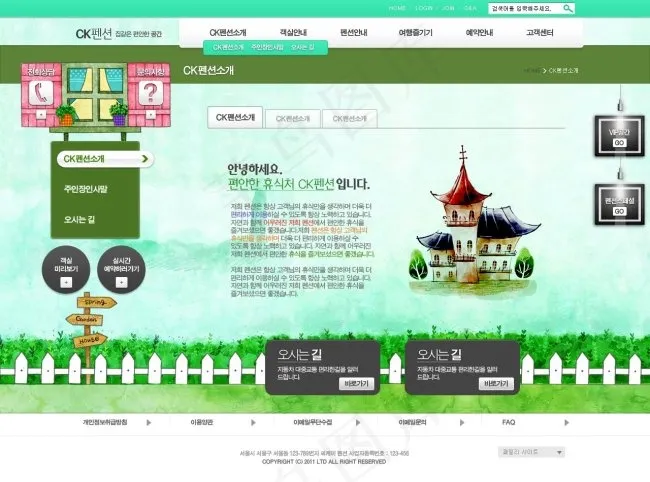
Task: Click chevron on CK펜션소개 sidebar item
Action: tap(144, 159)
